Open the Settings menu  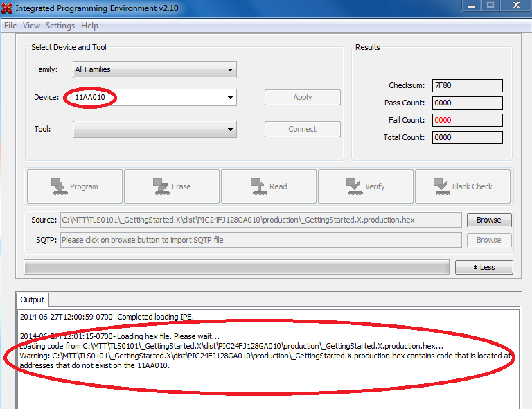60,26
